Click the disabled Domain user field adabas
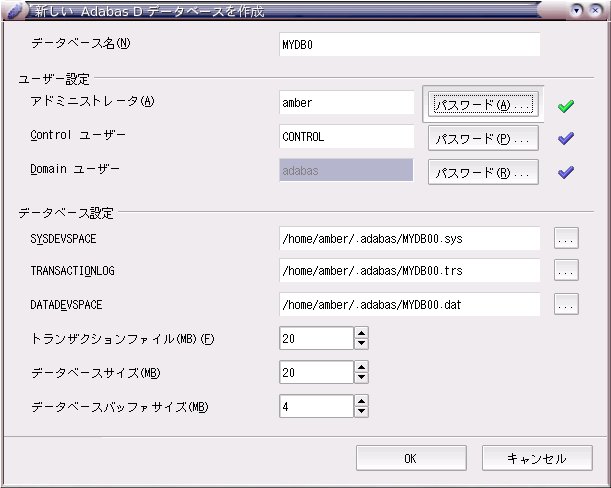611x488 pixels. tap(346, 170)
